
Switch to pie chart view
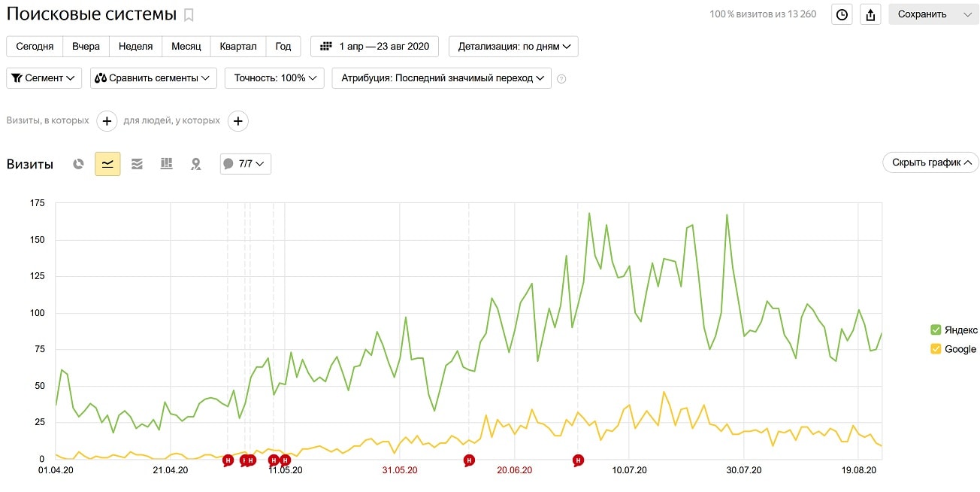coord(78,164)
